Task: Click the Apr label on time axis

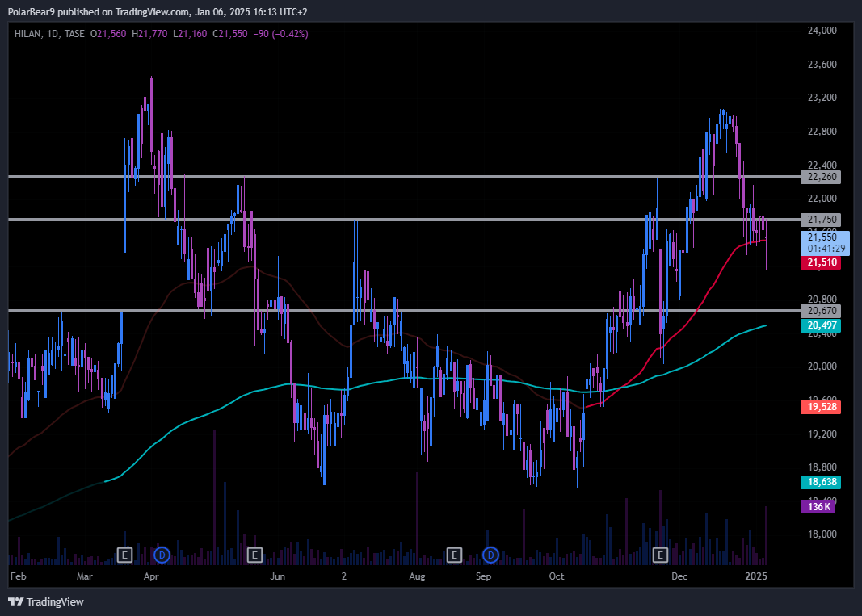Action: [151, 576]
